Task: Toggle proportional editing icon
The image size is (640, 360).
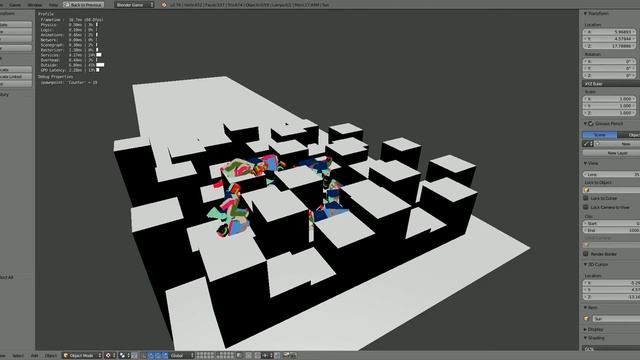Action: tap(249, 356)
